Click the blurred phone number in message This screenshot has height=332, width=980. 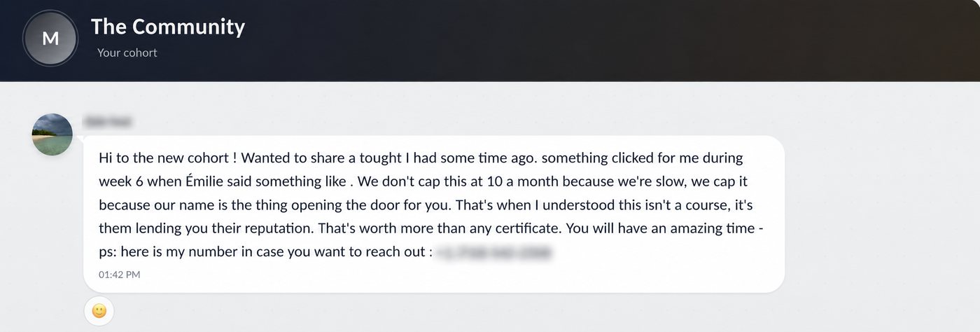[x=494, y=251]
